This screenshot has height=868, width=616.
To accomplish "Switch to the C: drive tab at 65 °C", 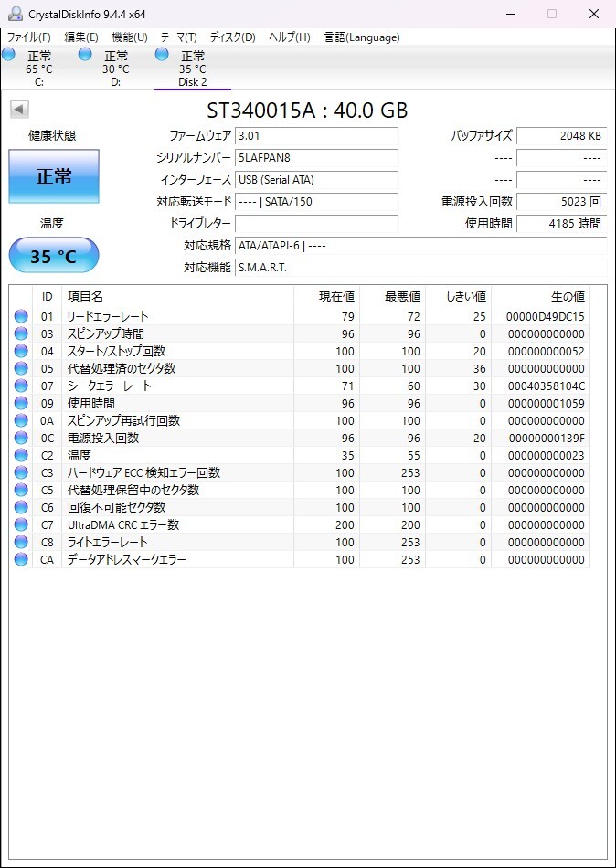I will (38, 69).
